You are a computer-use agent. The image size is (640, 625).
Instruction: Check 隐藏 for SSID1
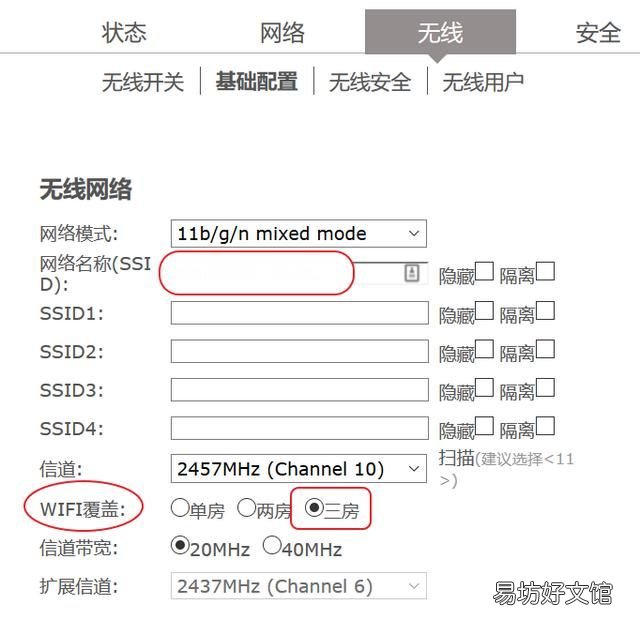(x=484, y=311)
